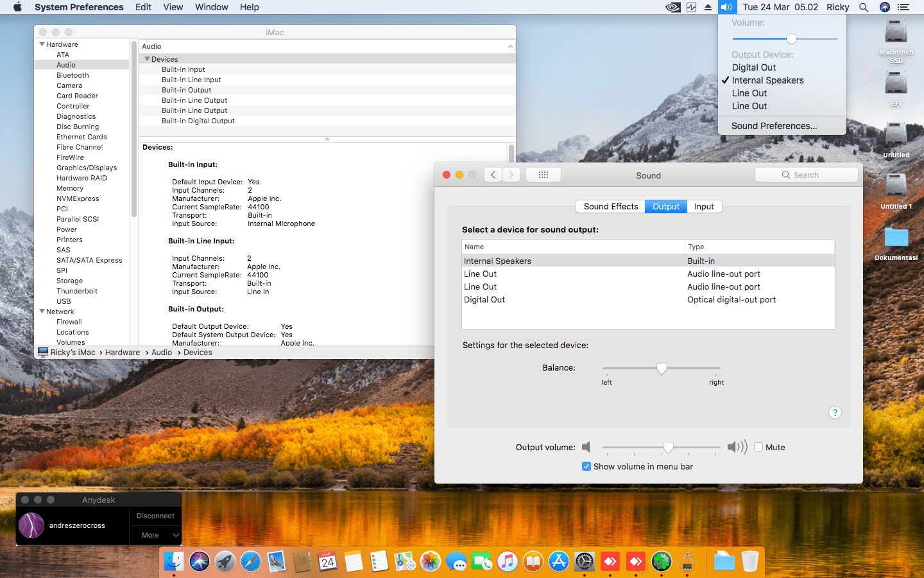The height and width of the screenshot is (578, 924).
Task: Open Maps from the Dock
Action: point(405,561)
